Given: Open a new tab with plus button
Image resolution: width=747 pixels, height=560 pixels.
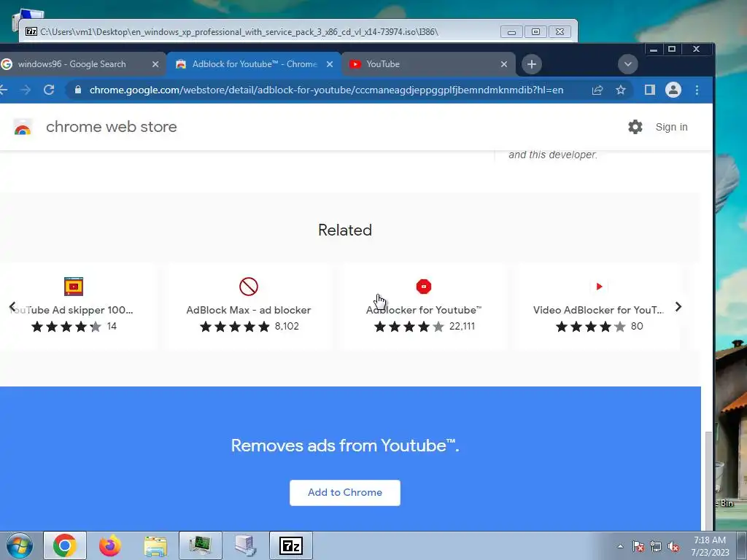Looking at the screenshot, I should click(532, 64).
